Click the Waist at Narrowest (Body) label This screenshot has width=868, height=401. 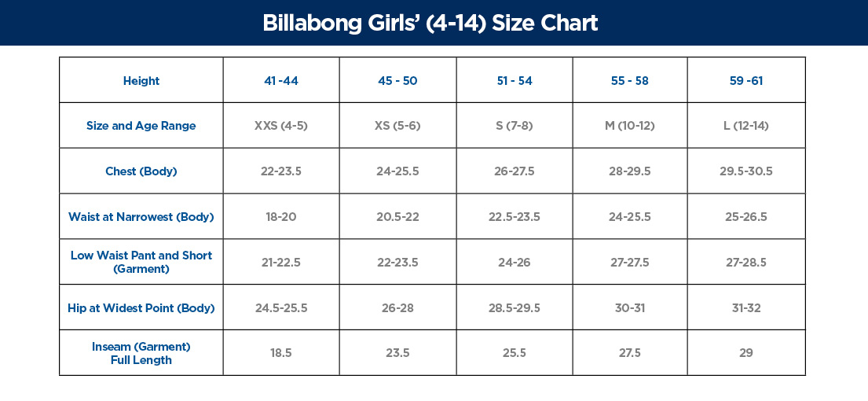click(x=141, y=217)
